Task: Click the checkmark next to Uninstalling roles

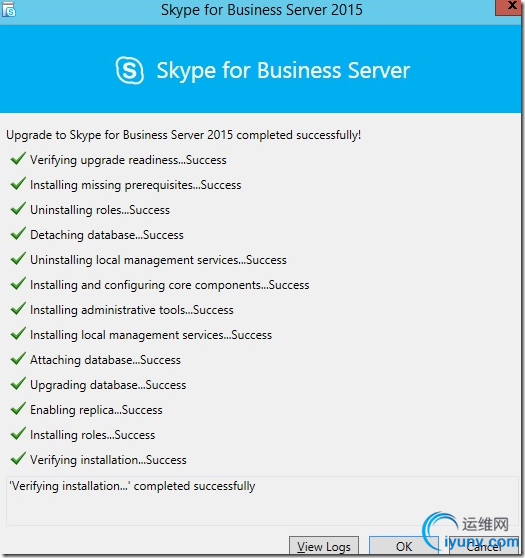Action: click(18, 209)
